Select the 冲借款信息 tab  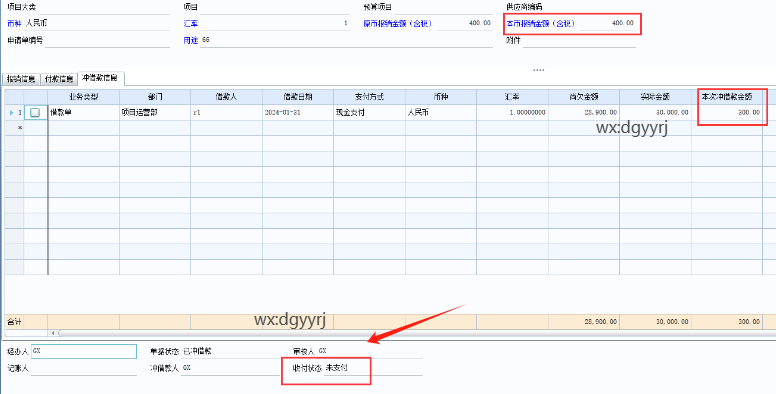[100, 78]
